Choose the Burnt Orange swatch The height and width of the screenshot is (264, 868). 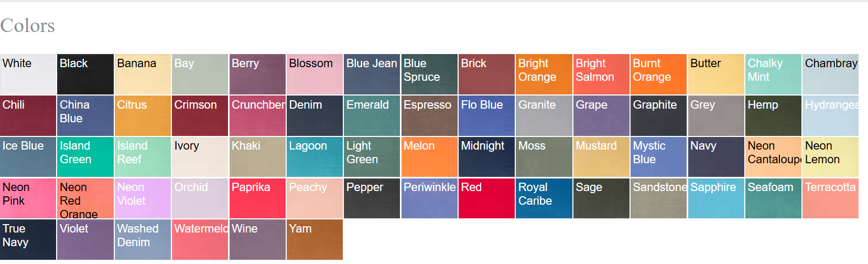pos(658,74)
